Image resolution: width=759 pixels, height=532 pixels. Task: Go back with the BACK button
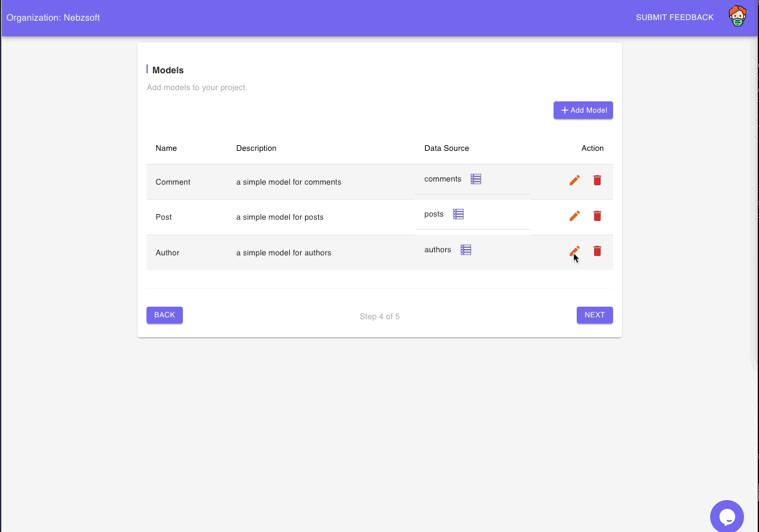pos(165,315)
